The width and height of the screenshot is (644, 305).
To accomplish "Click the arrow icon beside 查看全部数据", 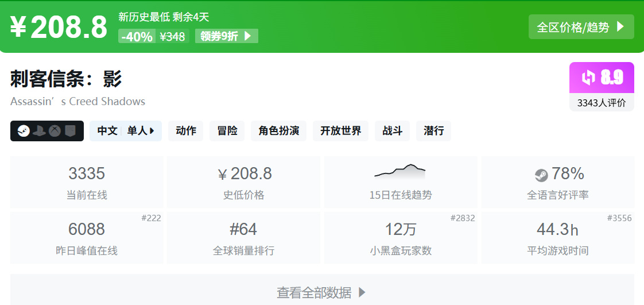I will [x=362, y=293].
